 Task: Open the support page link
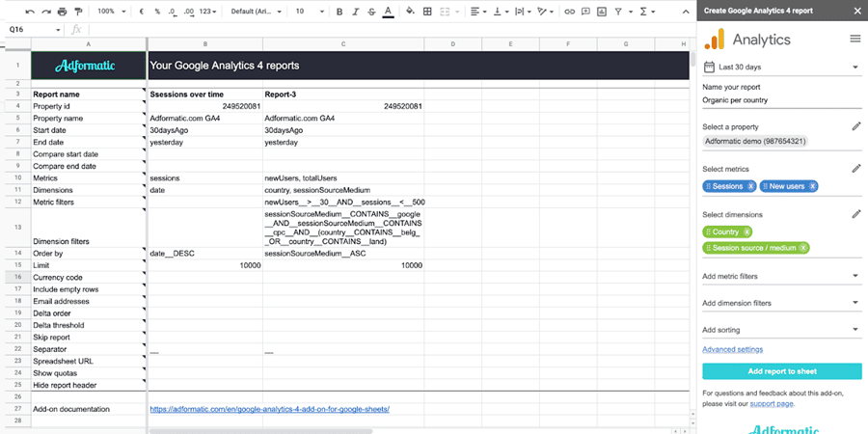pyautogui.click(x=772, y=404)
